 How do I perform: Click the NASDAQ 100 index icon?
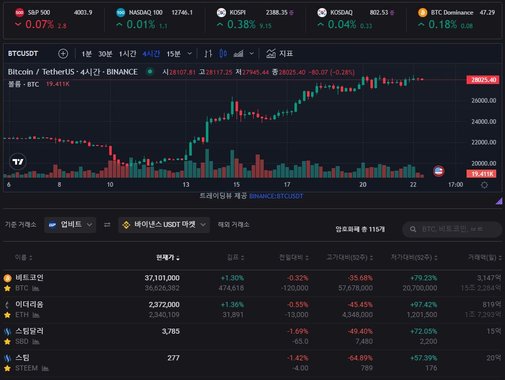pyautogui.click(x=121, y=13)
